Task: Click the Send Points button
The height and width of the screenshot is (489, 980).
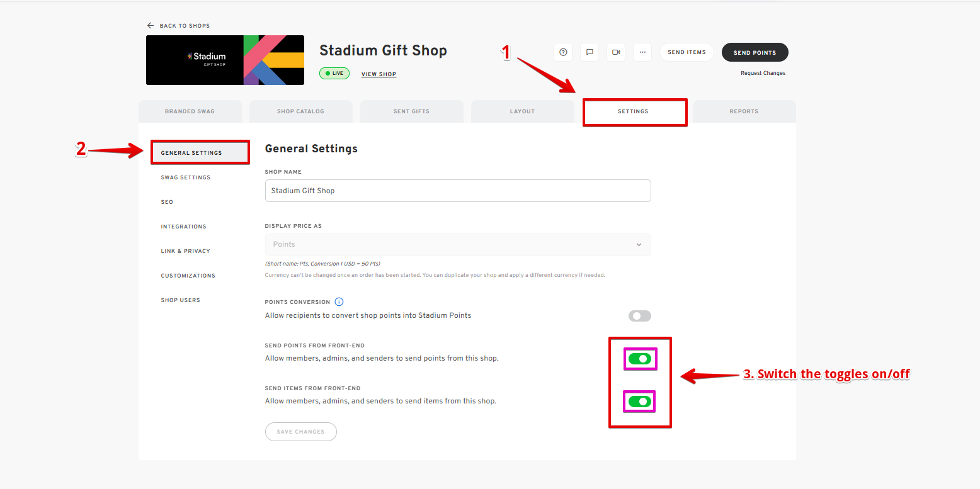Action: tap(755, 52)
